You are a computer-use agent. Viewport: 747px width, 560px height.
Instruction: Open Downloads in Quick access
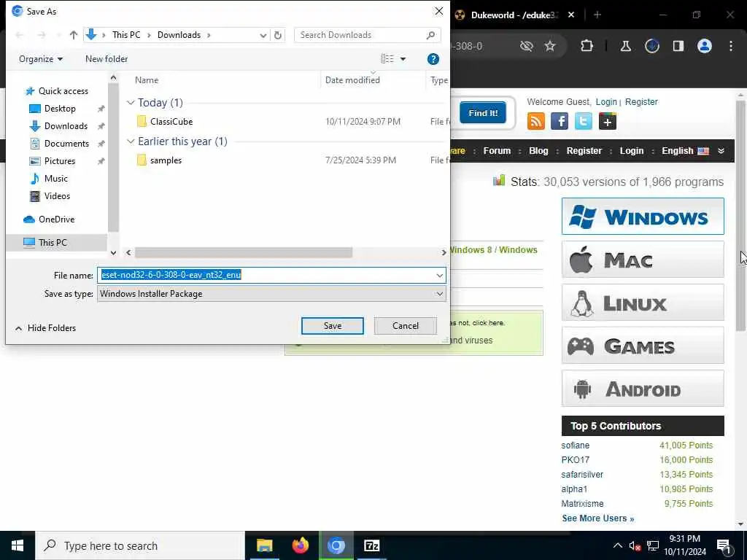[66, 126]
